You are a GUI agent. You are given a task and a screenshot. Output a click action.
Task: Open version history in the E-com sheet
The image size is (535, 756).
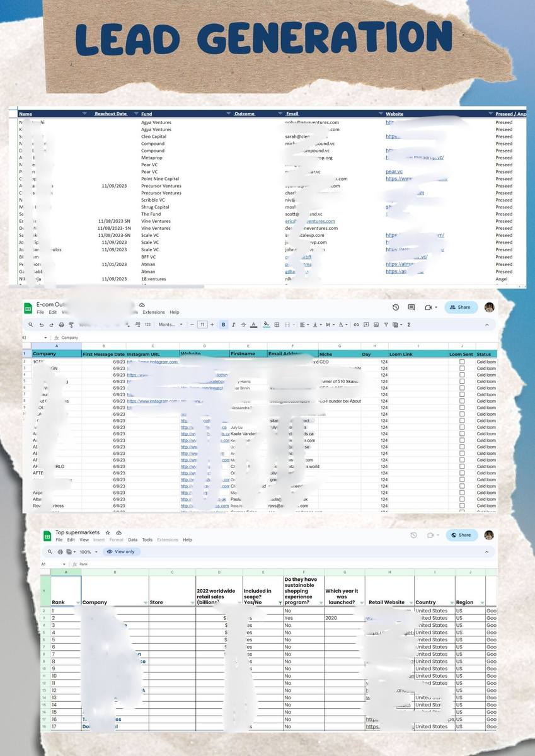pyautogui.click(x=395, y=307)
